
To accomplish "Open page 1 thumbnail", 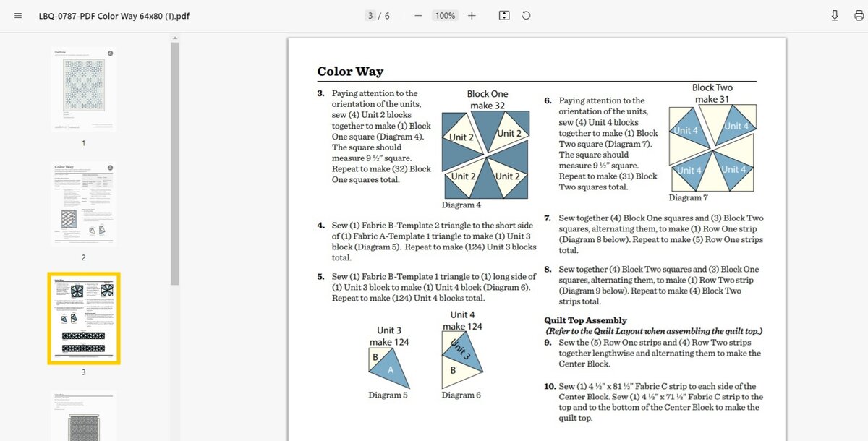I will [x=83, y=89].
